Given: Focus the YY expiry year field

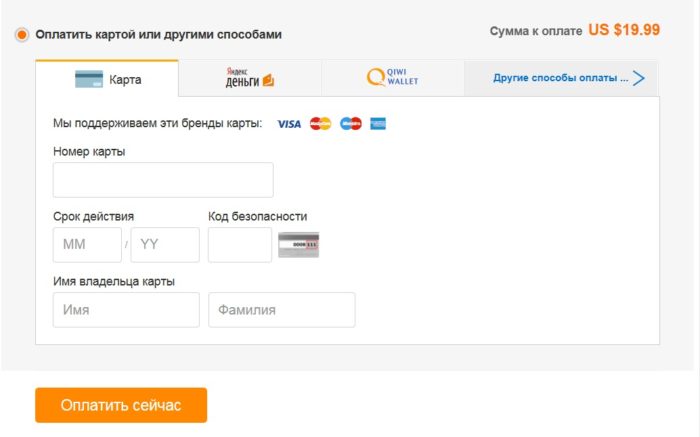Looking at the screenshot, I should [x=165, y=245].
